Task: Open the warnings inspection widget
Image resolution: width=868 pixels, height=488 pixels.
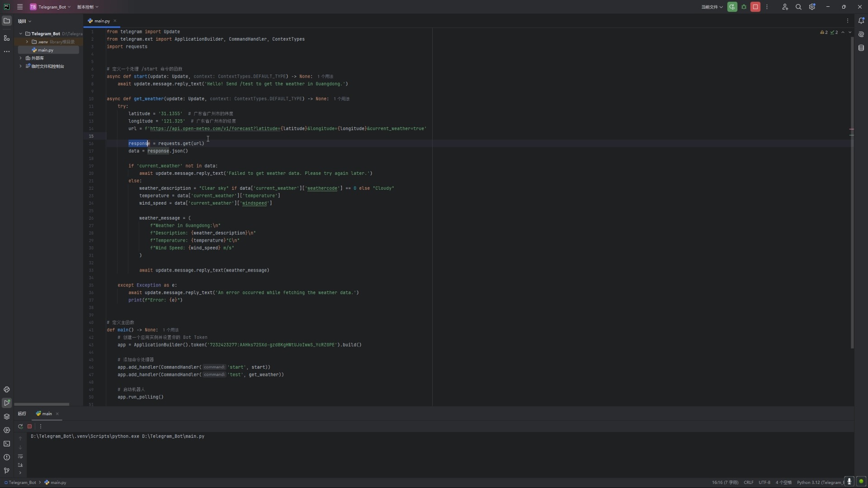Action: click(829, 33)
